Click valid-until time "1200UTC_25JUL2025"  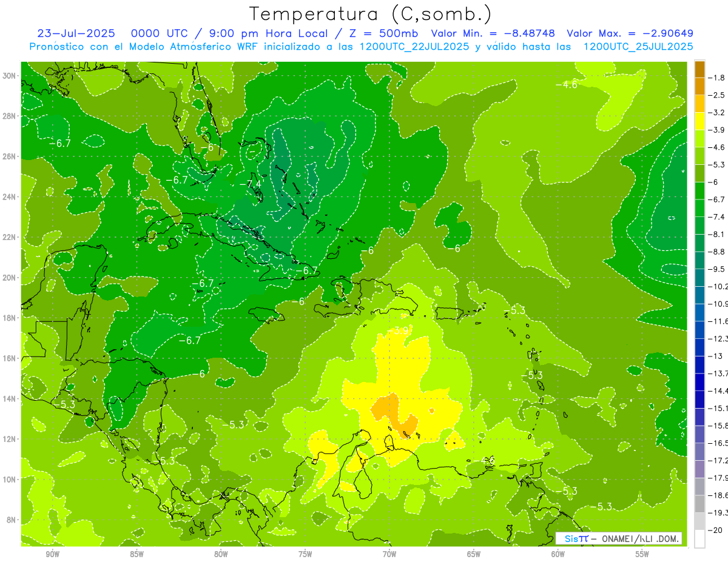click(638, 46)
